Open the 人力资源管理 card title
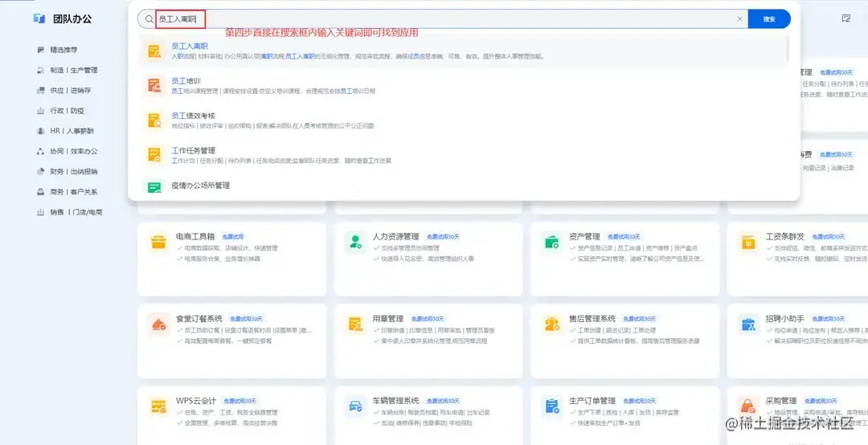The height and width of the screenshot is (445, 868). tap(395, 237)
